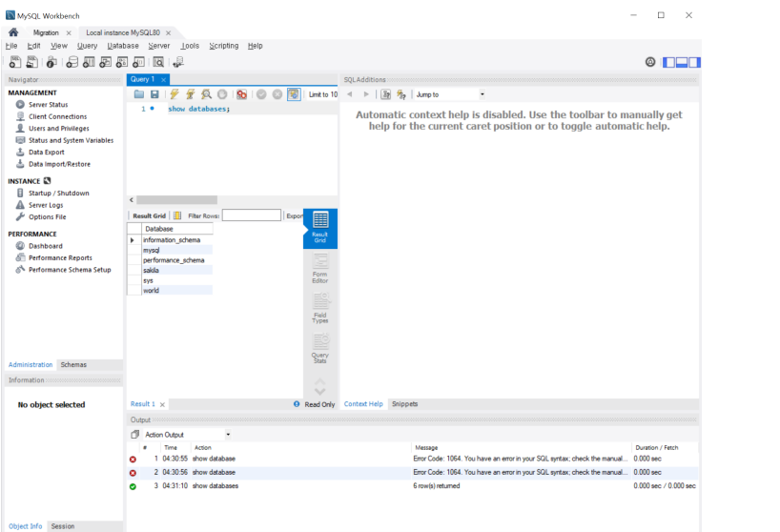Open the object inspector toolbar icon
Viewport: 780px width, 532px height.
tap(51, 62)
